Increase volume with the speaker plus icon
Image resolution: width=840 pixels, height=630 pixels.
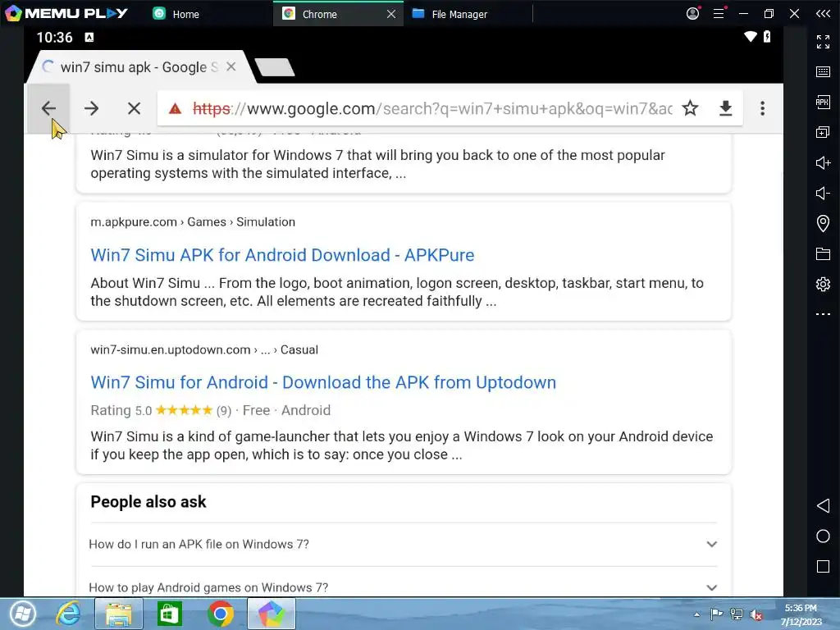(x=823, y=162)
